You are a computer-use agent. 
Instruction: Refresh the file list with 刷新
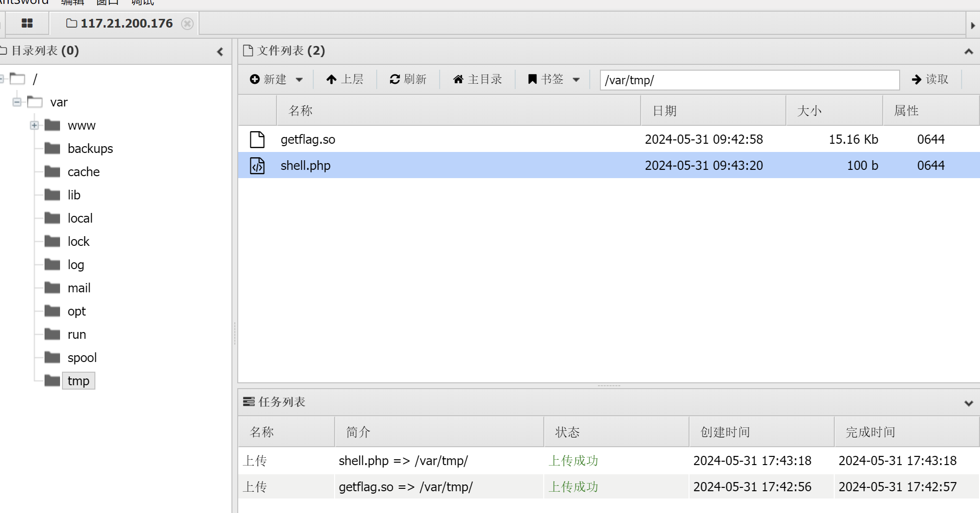click(408, 79)
